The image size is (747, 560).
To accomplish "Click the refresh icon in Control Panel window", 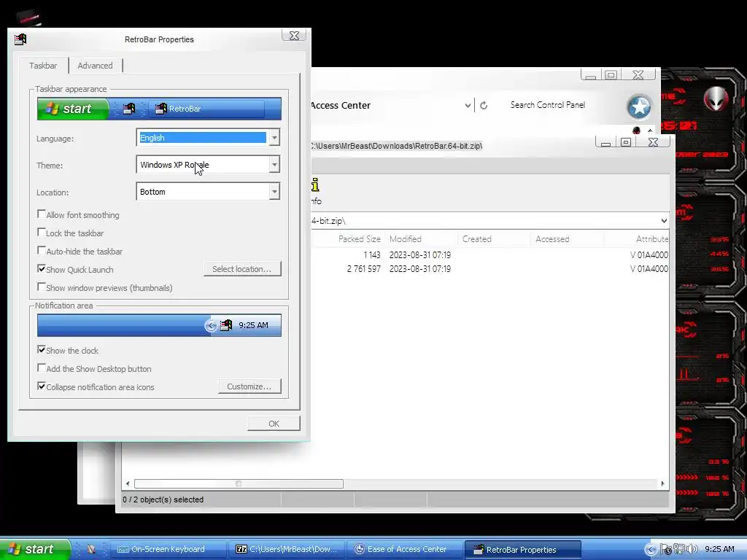I will (484, 105).
